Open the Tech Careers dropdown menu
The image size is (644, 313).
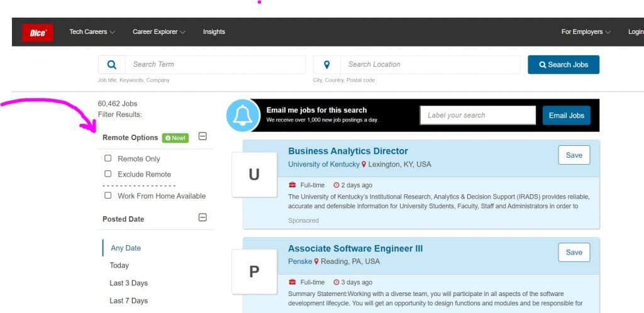(92, 31)
